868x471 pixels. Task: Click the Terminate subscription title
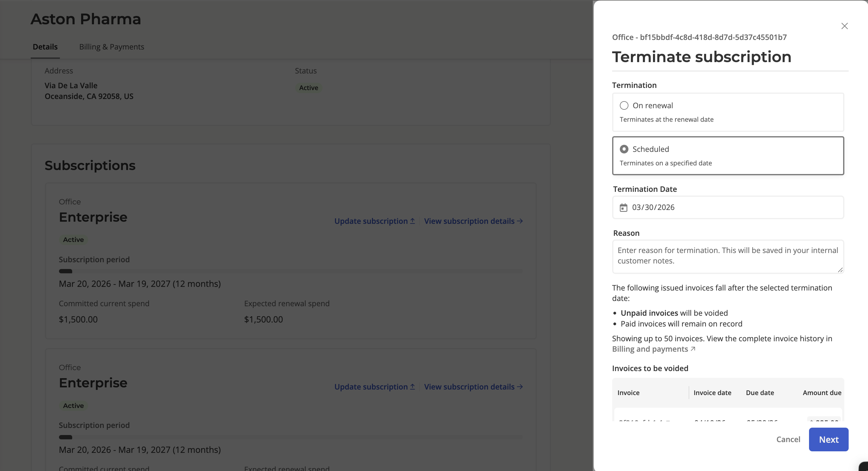click(x=702, y=57)
